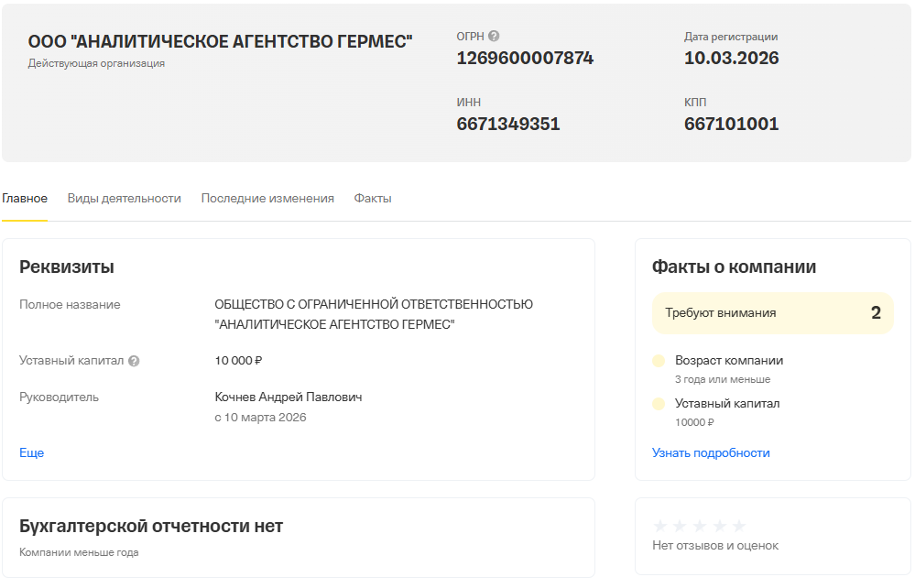Screen dimensions: 915x588
Task: Switch to the Главное tab
Action: coord(25,199)
